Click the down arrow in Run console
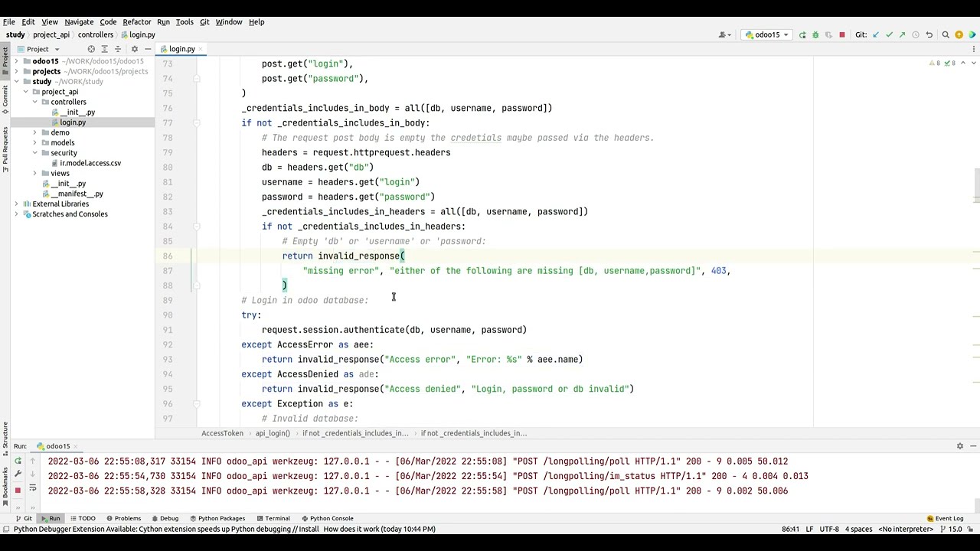The image size is (980, 551). (x=32, y=474)
